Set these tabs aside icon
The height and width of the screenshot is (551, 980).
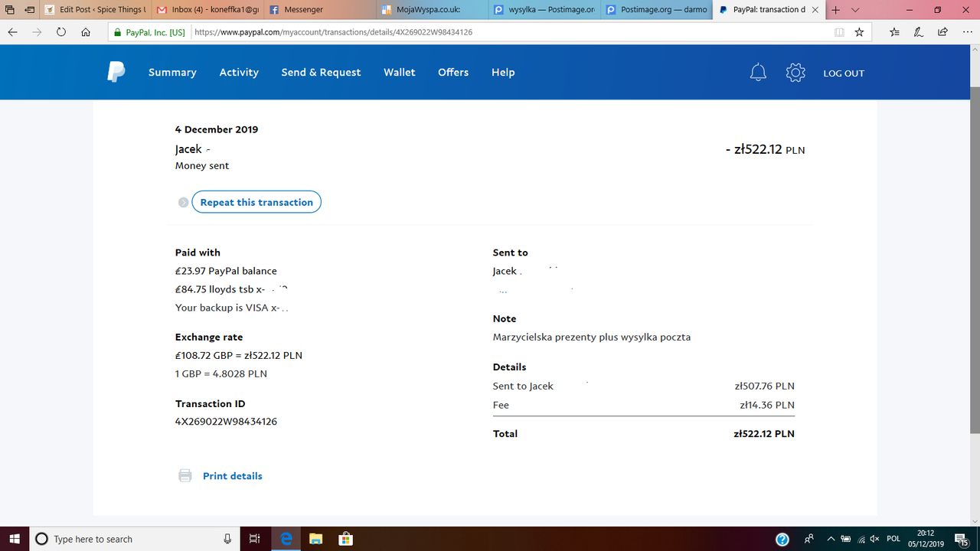[x=29, y=10]
